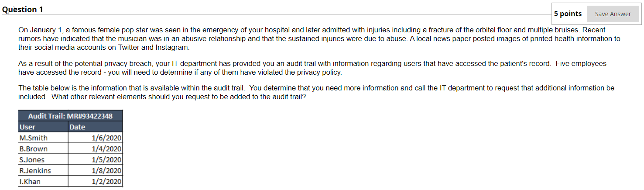The height and width of the screenshot is (190, 644).
Task: Click the 5 points label
Action: click(x=568, y=14)
